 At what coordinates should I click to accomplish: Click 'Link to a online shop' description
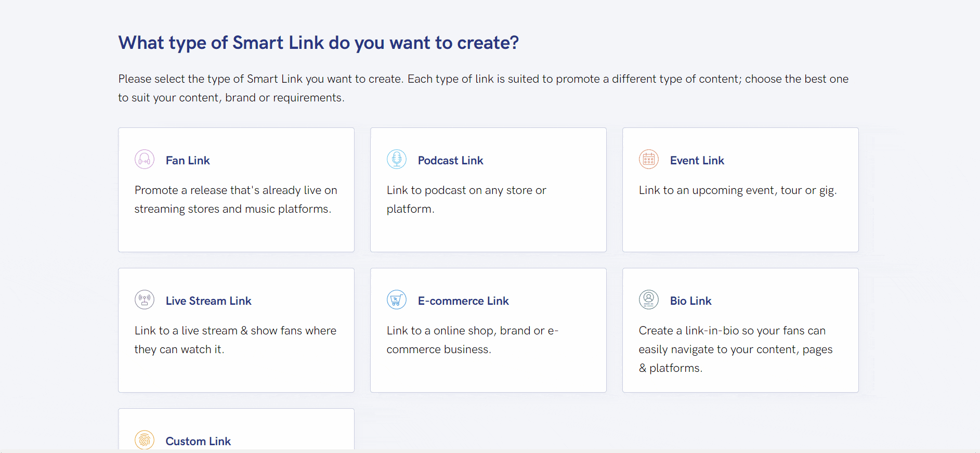(x=473, y=340)
